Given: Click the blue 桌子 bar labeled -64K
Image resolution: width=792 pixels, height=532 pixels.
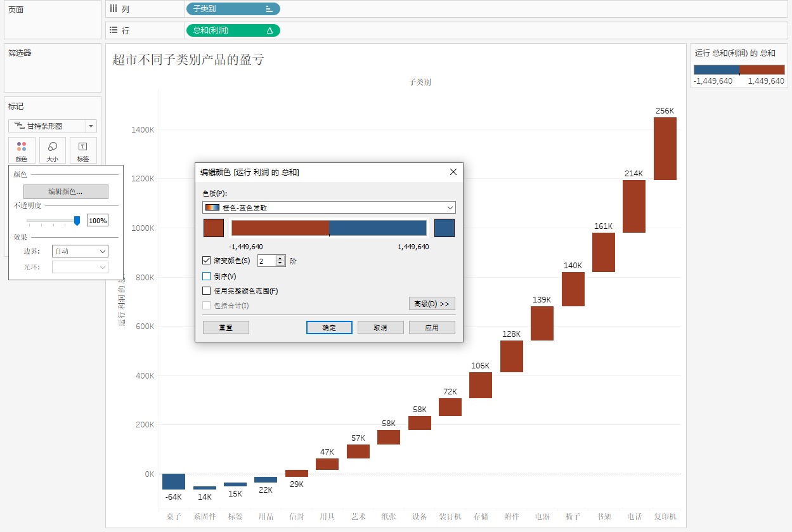Looking at the screenshot, I should (x=174, y=481).
